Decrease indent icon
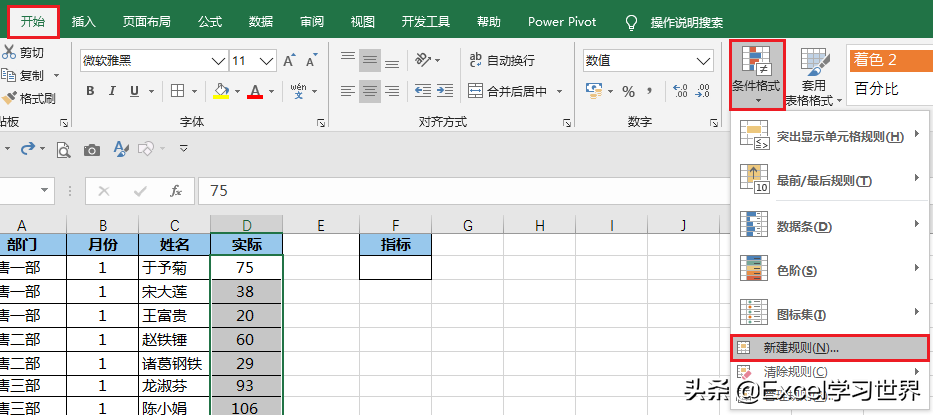The width and height of the screenshot is (933, 415). coord(422,91)
